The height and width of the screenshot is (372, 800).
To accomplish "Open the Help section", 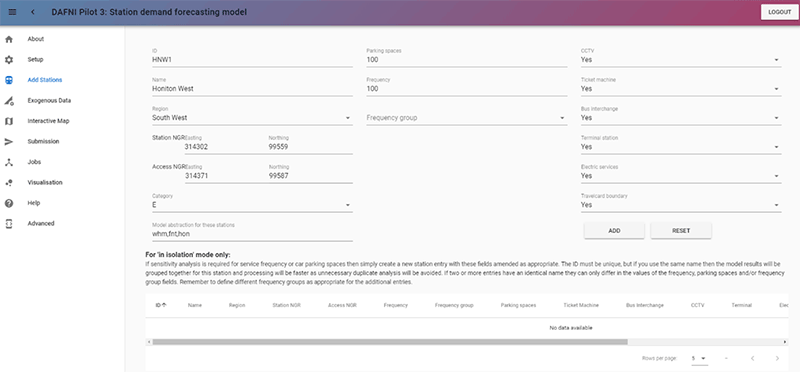I will click(x=34, y=203).
